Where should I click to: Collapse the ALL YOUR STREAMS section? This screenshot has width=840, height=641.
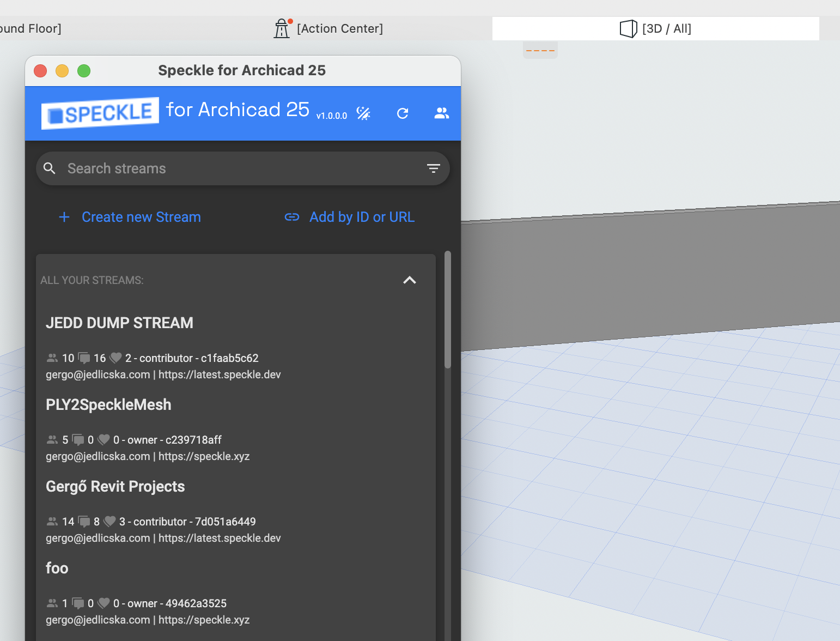click(410, 280)
